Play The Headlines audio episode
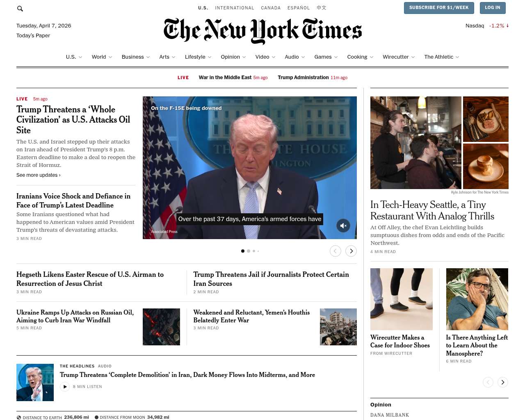Screen dimensions: 525x420 pos(65,386)
